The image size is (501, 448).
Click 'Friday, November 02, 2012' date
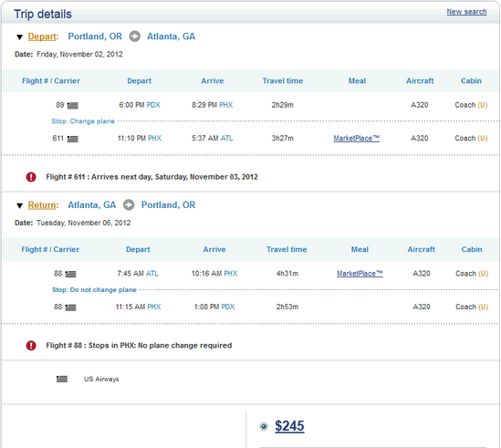(x=79, y=55)
